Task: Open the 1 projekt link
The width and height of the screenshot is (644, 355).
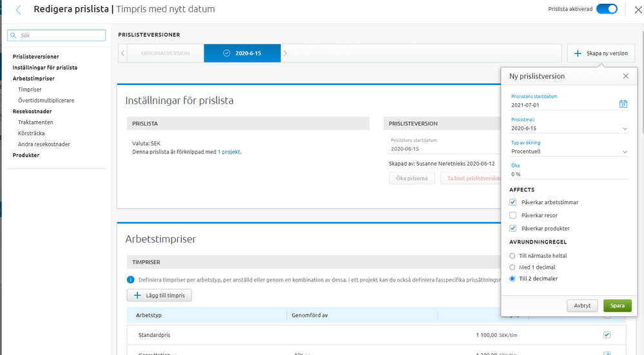Action: pyautogui.click(x=229, y=152)
